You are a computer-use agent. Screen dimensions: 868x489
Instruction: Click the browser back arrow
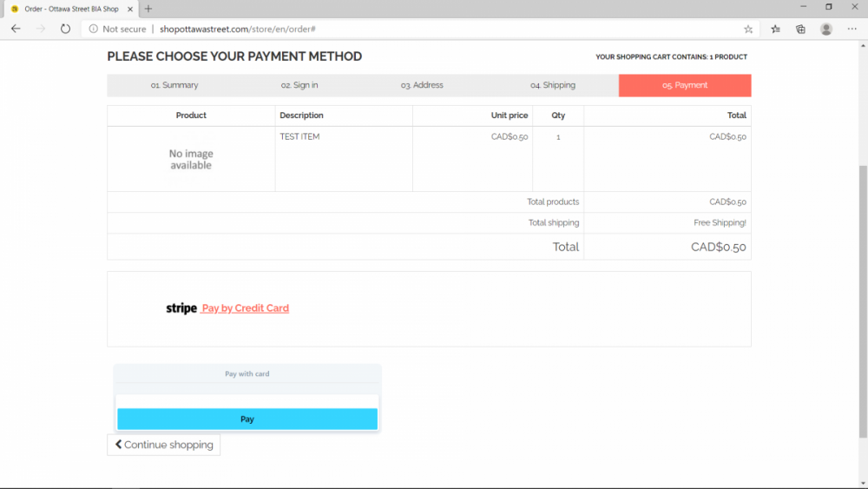click(16, 29)
